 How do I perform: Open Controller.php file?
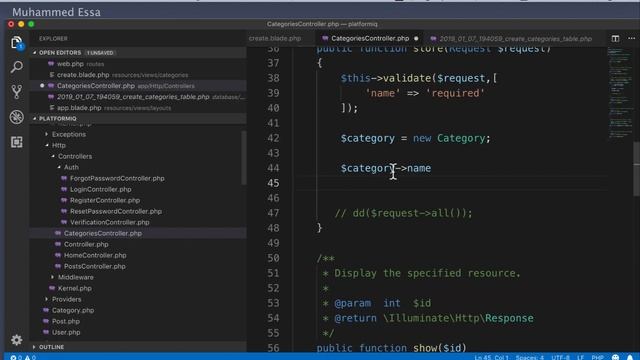pos(86,244)
